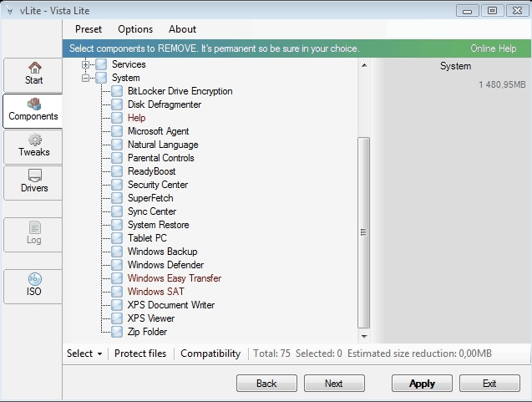532x402 pixels.
Task: Tick Security Center checkbox
Action: [x=117, y=185]
